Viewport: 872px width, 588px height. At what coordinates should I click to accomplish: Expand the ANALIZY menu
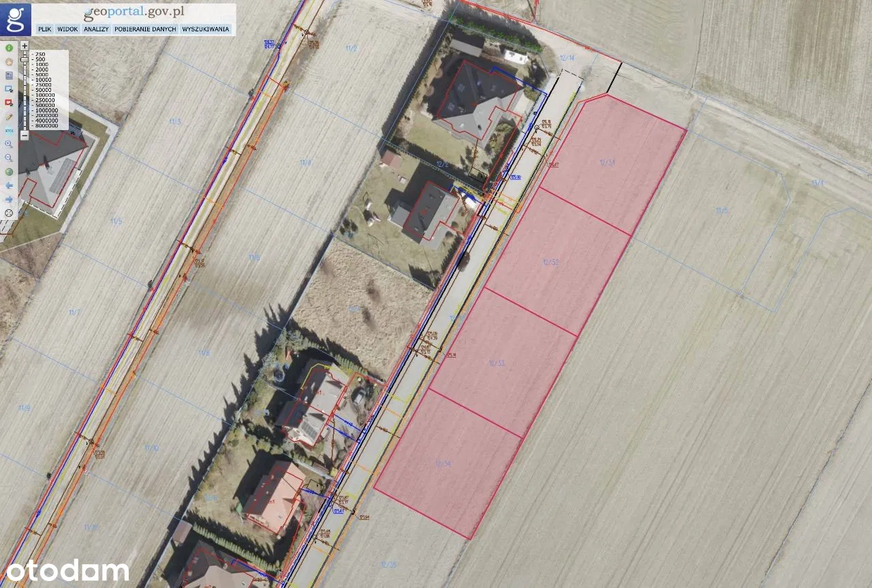[96, 29]
